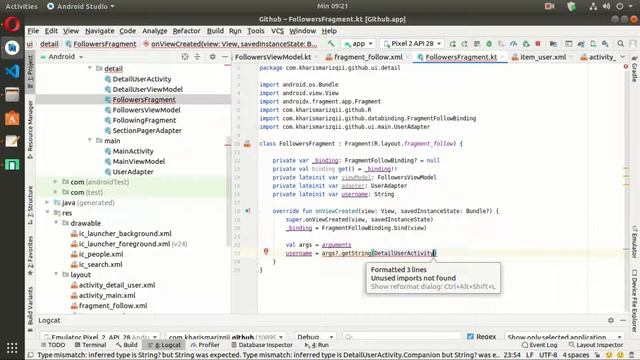Screen dimensions: 640x360
Task: Open the Android project view dropdown
Action: 62,57
